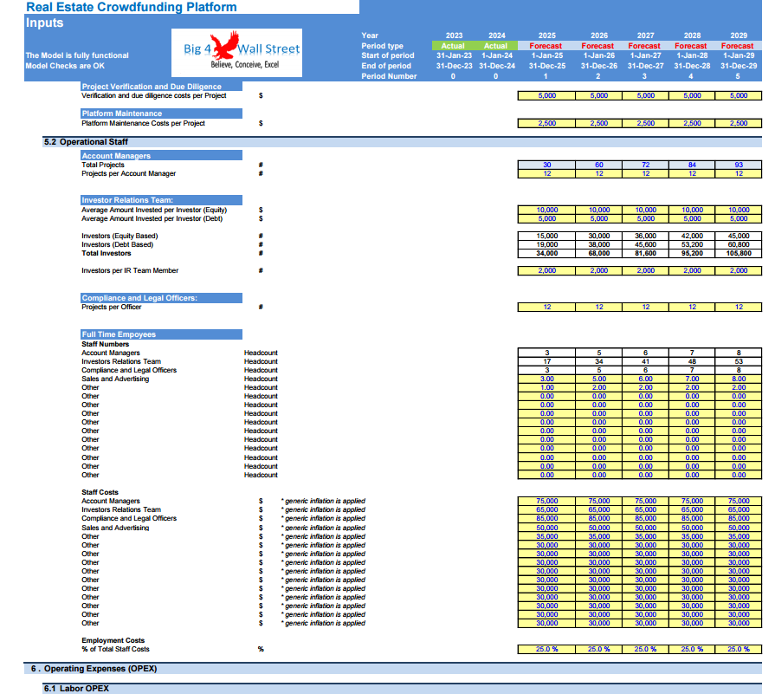Edit platform maintenance cost for 2026

[x=598, y=124]
